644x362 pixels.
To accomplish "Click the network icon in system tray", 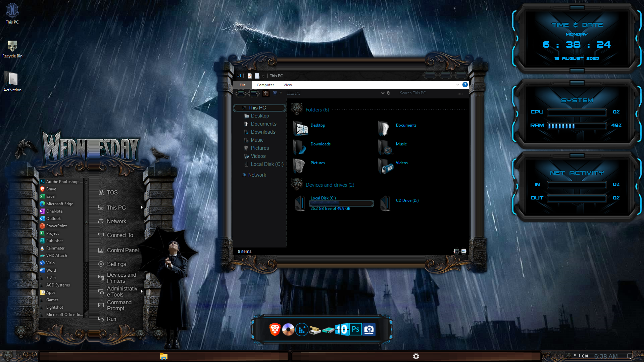I will [577, 356].
